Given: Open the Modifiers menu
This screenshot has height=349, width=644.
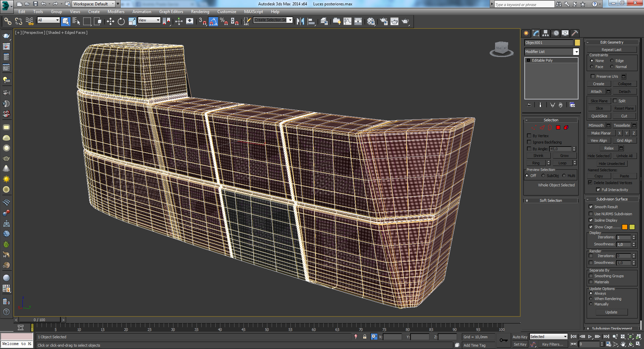Looking at the screenshot, I should click(x=116, y=12).
